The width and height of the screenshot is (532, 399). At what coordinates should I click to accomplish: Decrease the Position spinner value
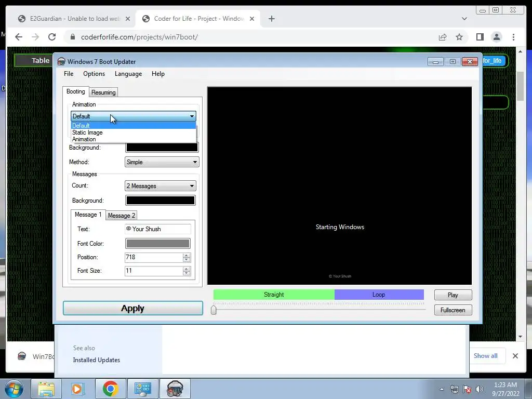(187, 260)
